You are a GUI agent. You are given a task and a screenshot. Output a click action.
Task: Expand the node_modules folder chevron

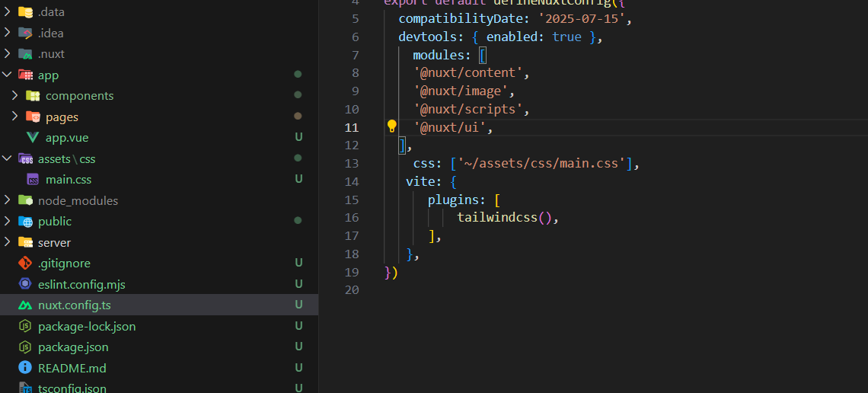click(7, 200)
